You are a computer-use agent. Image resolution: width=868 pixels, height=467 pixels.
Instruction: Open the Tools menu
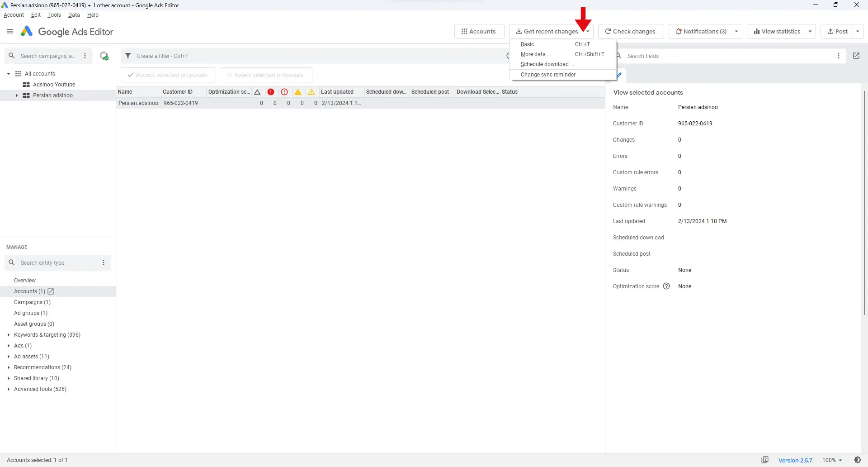[x=54, y=15]
